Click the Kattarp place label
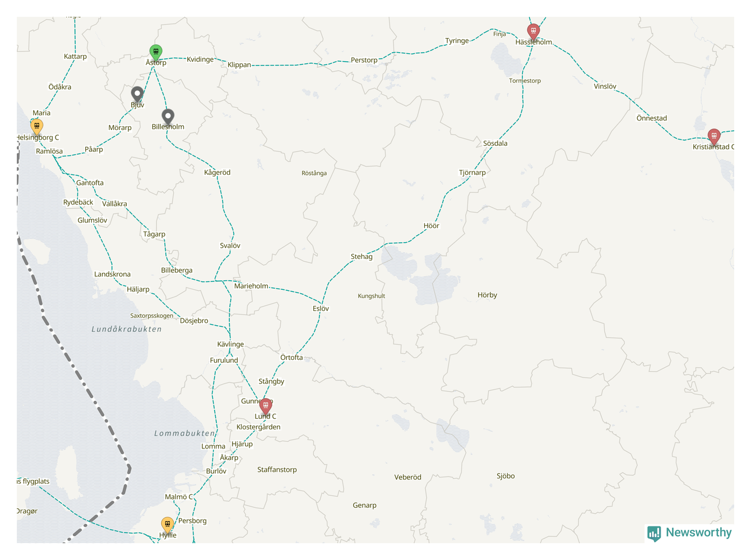 pyautogui.click(x=75, y=57)
